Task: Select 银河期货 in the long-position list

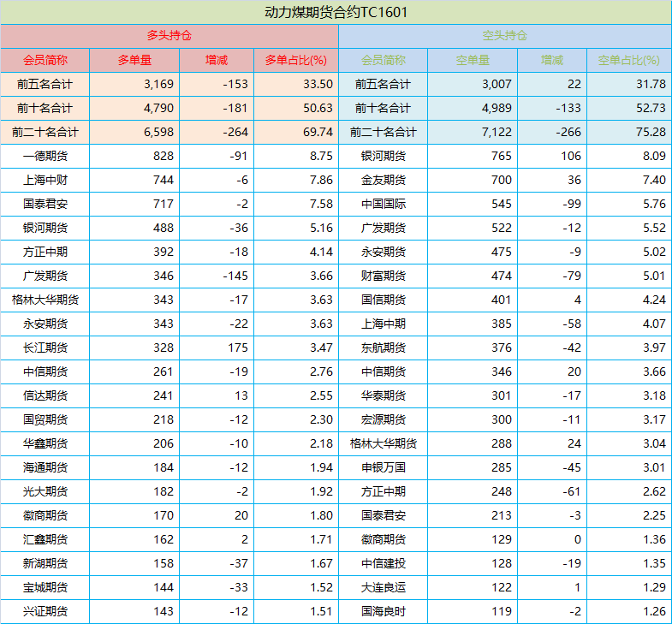Action: (x=45, y=228)
